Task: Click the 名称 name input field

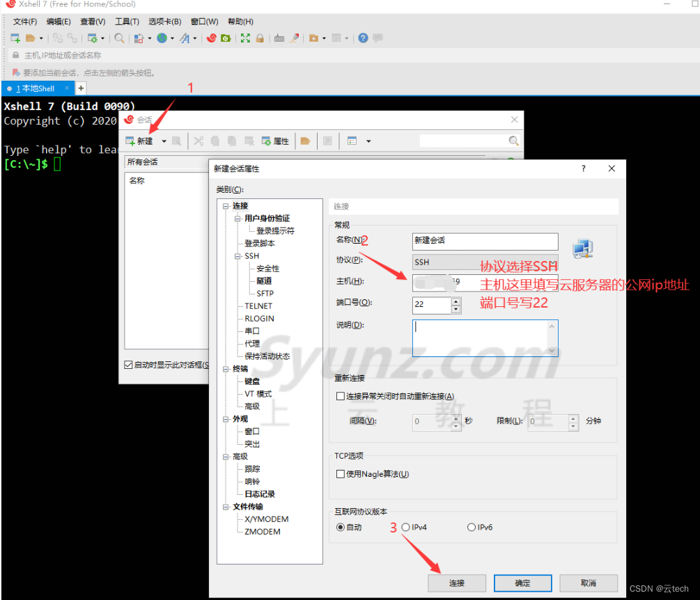Action: [x=485, y=242]
